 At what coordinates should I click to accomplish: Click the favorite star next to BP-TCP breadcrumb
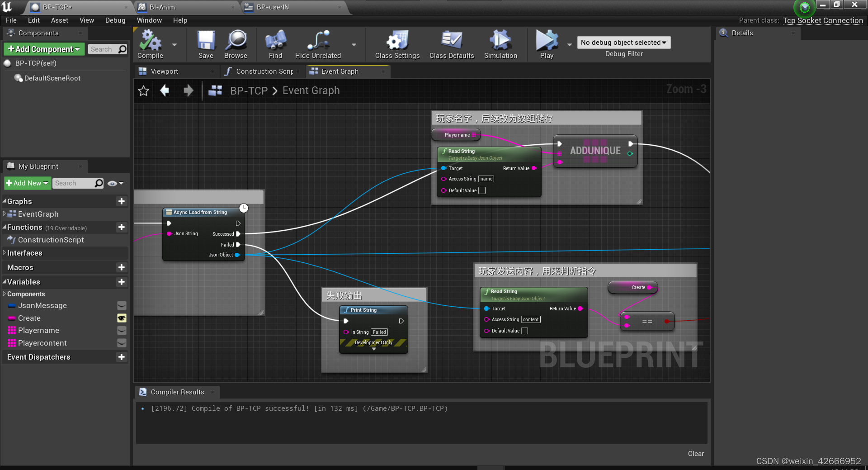pos(143,90)
